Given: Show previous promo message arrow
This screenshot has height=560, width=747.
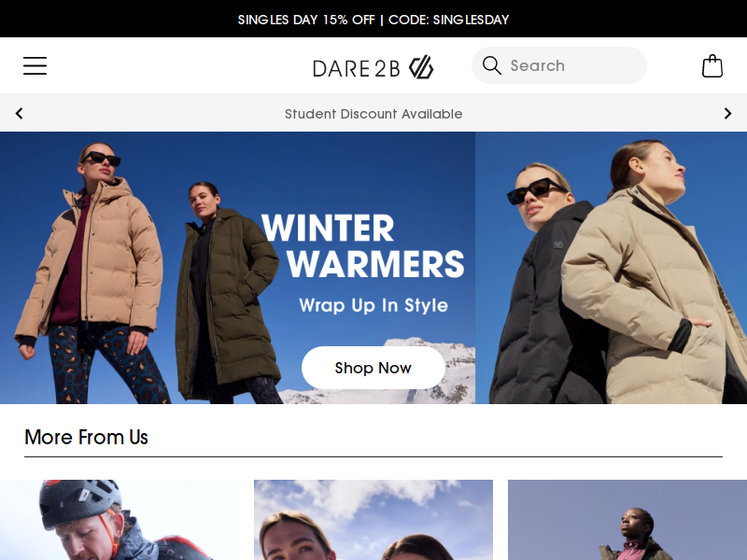Looking at the screenshot, I should [x=19, y=113].
